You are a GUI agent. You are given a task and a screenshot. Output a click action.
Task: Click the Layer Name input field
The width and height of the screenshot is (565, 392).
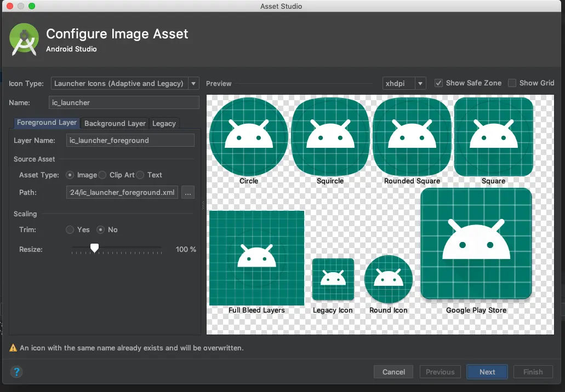[130, 140]
